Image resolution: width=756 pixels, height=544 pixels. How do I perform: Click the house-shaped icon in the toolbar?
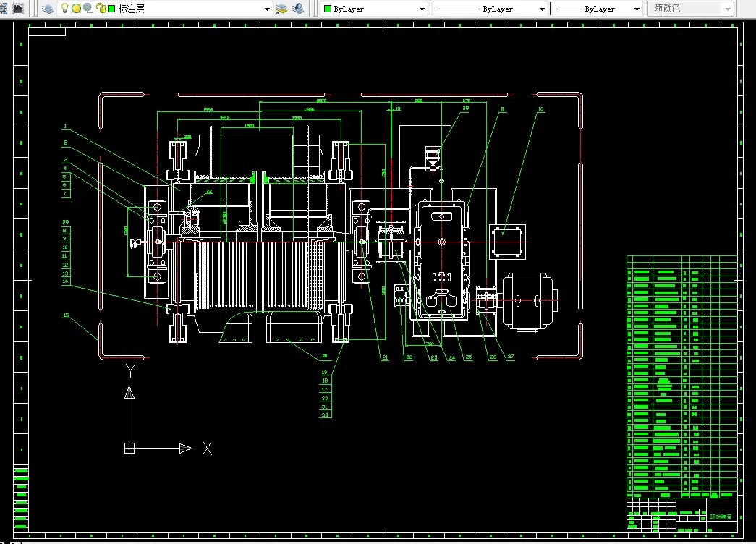(x=18, y=8)
